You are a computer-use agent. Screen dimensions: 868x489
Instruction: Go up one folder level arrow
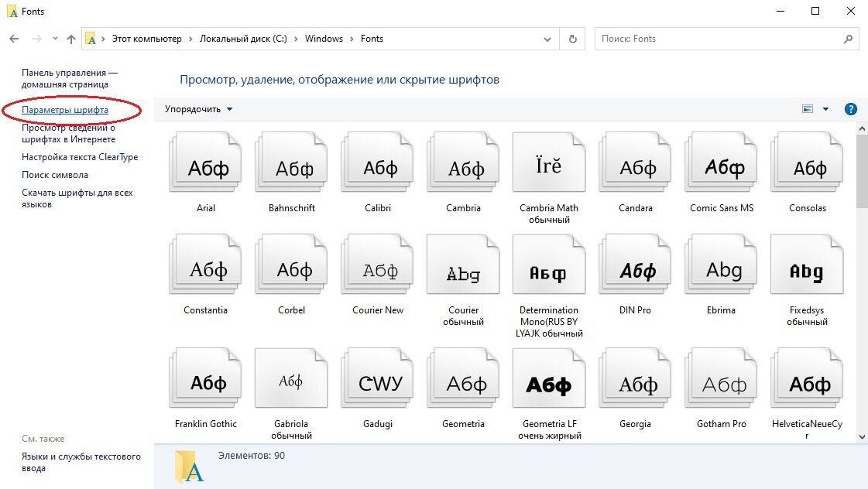[x=71, y=39]
